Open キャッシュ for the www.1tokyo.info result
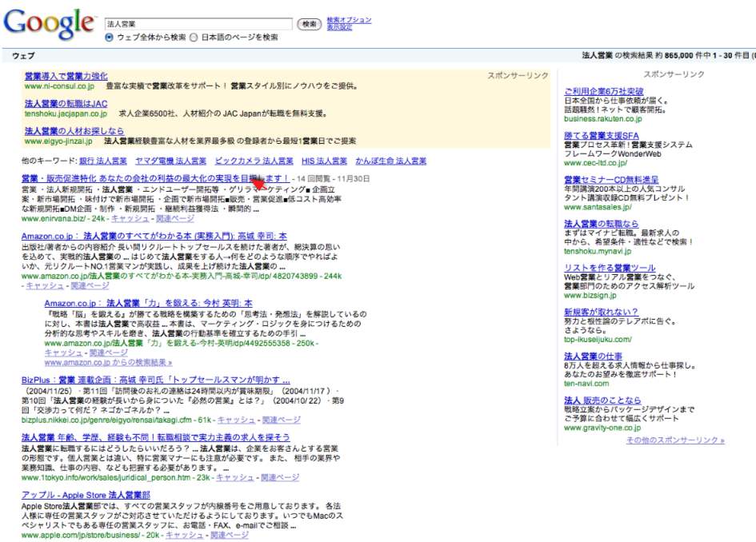Viewport: 756px width, 542px height. (x=235, y=477)
